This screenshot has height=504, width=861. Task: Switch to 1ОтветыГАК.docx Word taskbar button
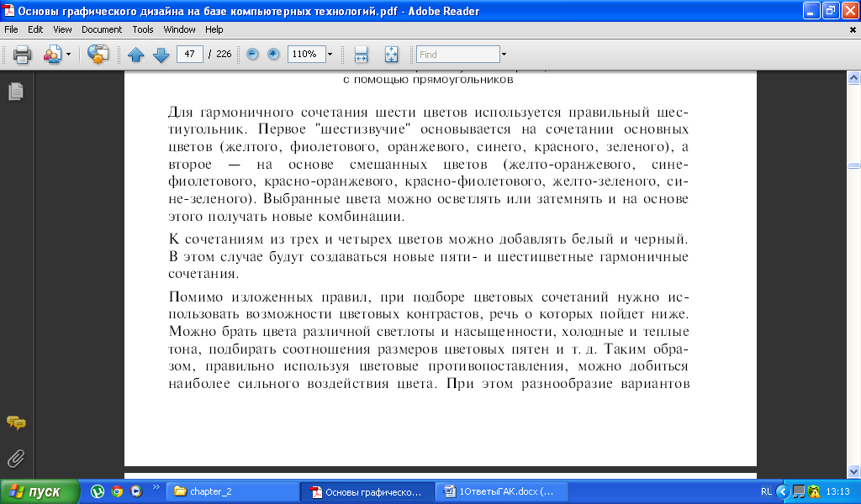pos(501,492)
